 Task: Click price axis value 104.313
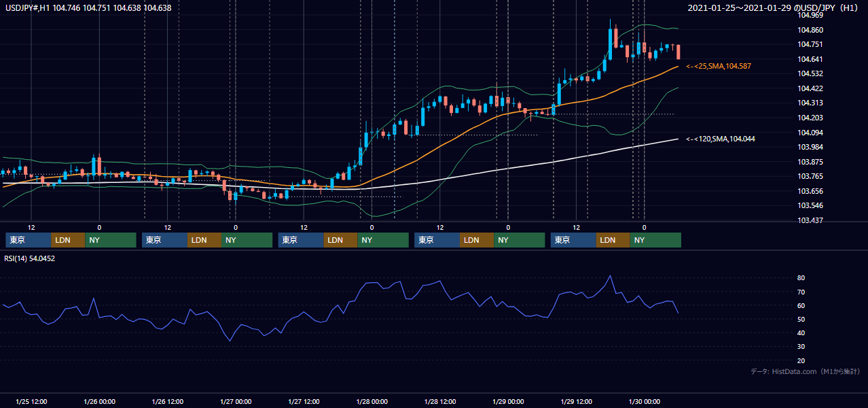[810, 103]
